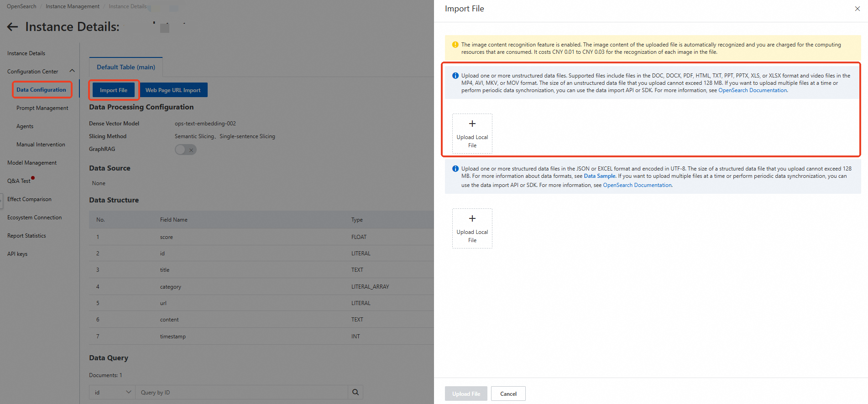868x404 pixels.
Task: Click the Query by ID input field
Action: click(241, 392)
